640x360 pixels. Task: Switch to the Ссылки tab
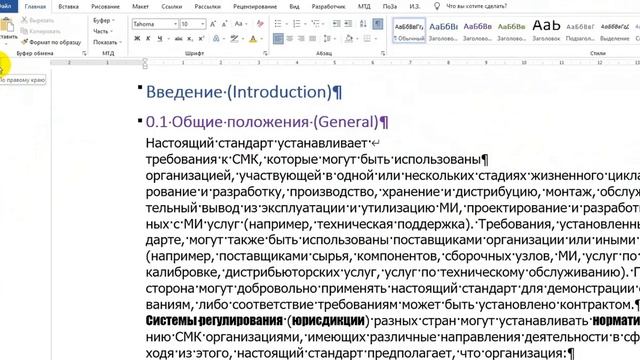click(171, 7)
